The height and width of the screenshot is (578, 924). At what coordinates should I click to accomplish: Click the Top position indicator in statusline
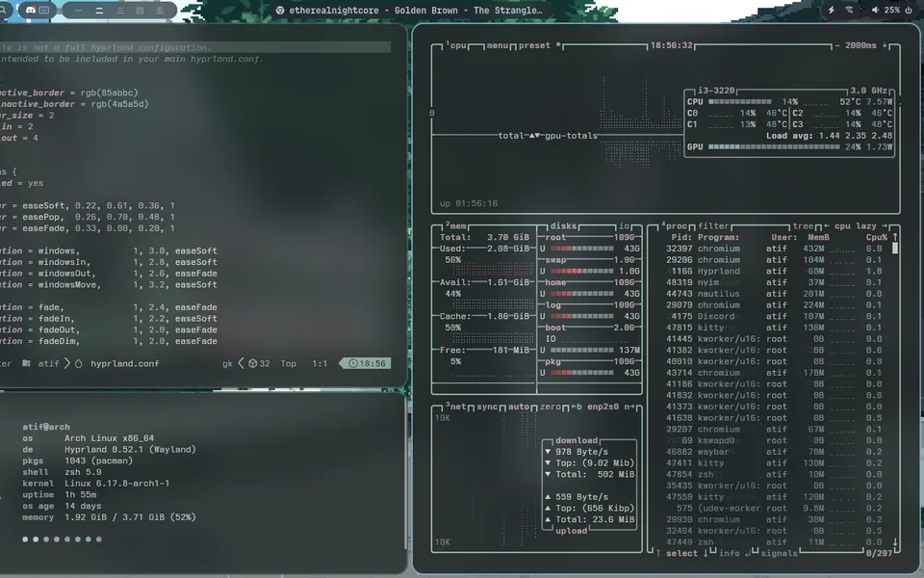pyautogui.click(x=288, y=364)
